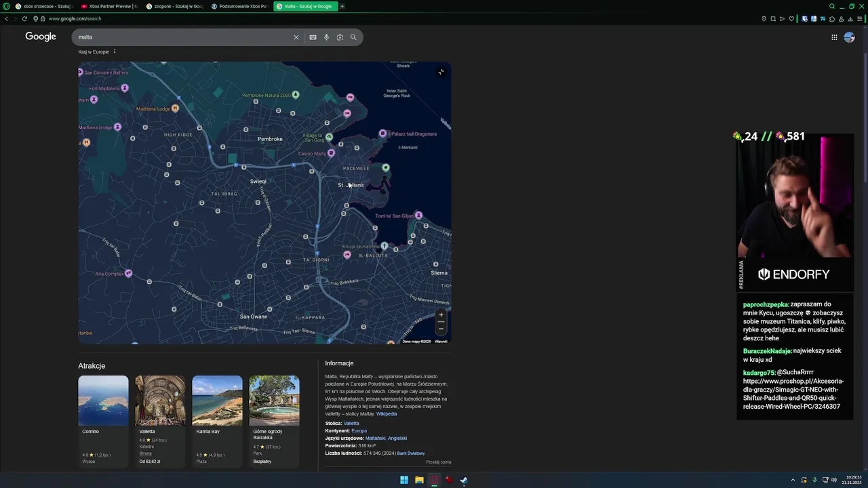Open the Pinboards icon in toolbar
The height and width of the screenshot is (488, 868).
point(764,19)
